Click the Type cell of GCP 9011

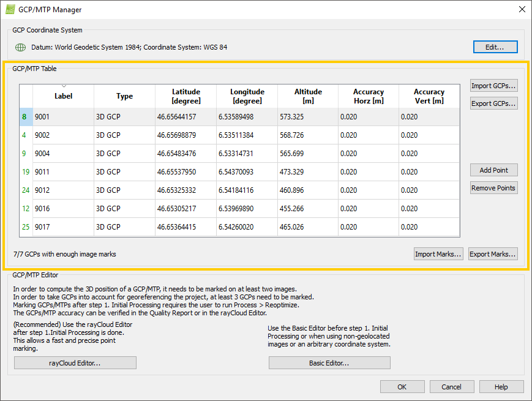pos(124,172)
